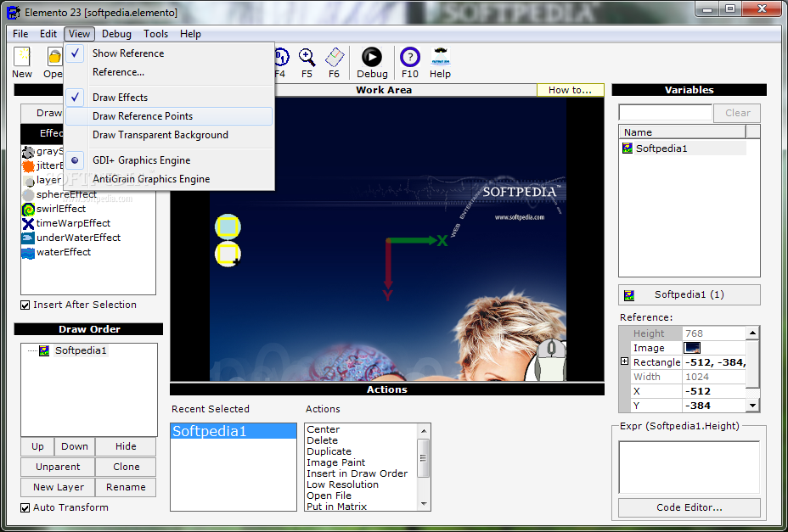Screen dimensions: 788x532
Task: Open the Help menu
Action: [190, 34]
